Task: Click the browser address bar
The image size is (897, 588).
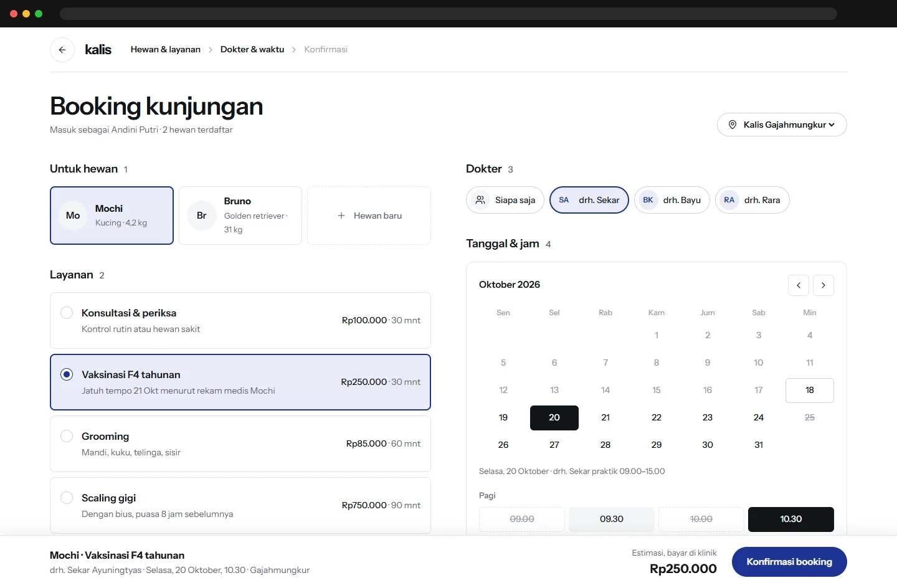Action: (448, 14)
